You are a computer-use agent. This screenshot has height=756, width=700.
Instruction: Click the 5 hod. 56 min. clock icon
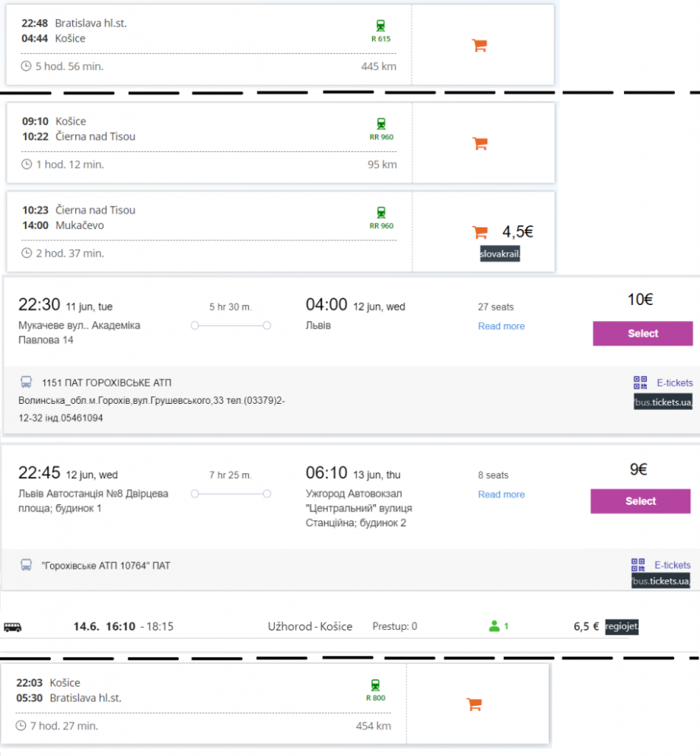27,66
